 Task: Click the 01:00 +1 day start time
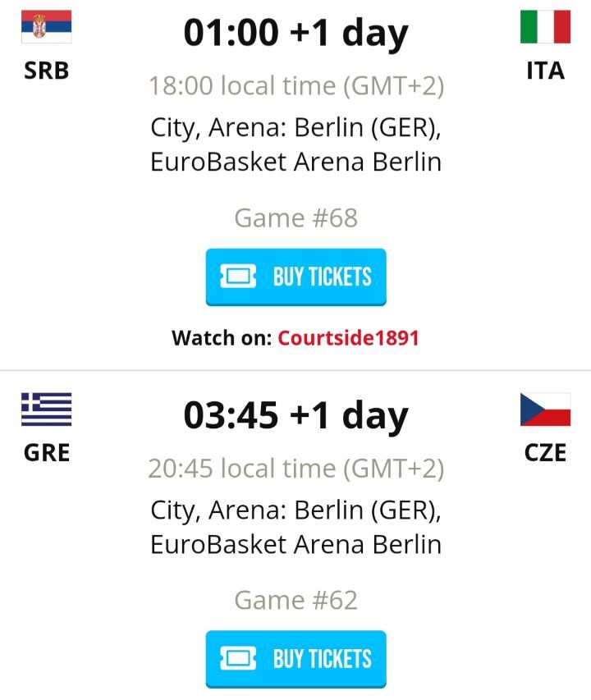pos(295,34)
